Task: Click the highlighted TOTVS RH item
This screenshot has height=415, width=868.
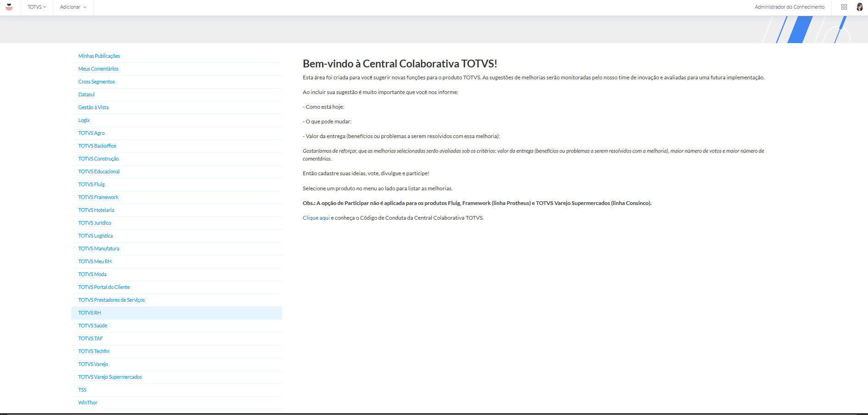Action: 177,313
